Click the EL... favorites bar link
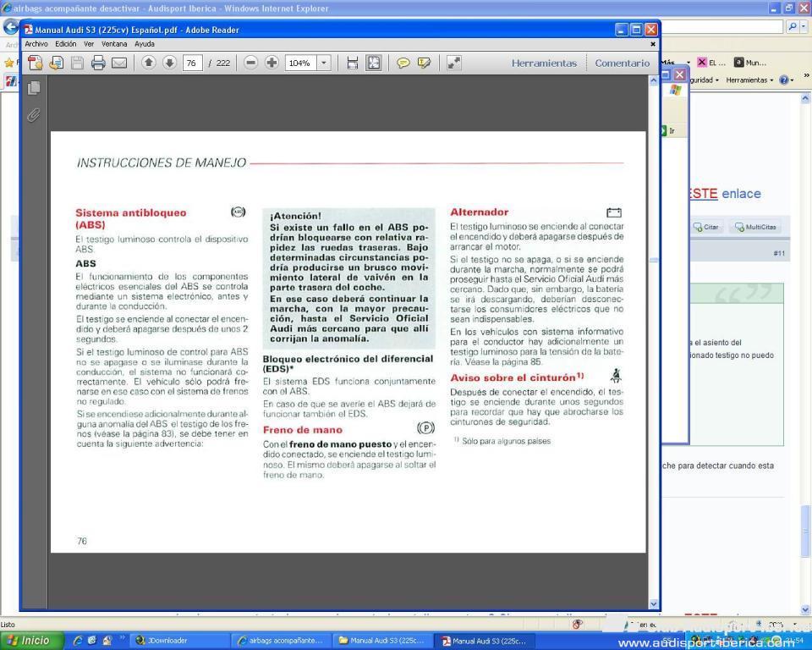 711,63
